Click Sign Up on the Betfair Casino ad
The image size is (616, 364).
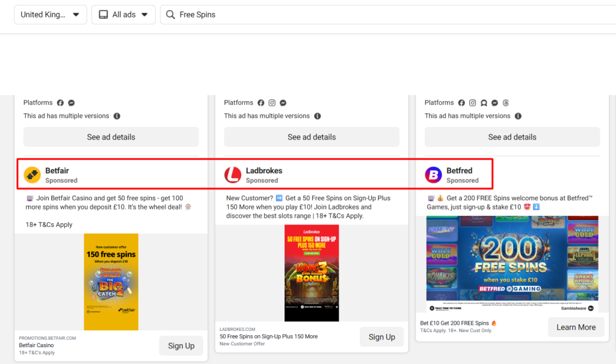click(x=181, y=346)
